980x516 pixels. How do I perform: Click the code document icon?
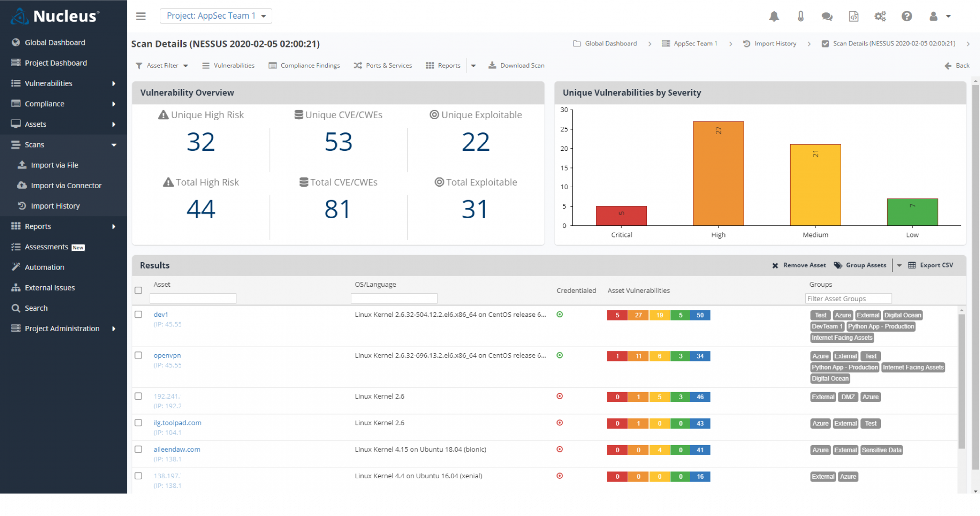point(854,16)
